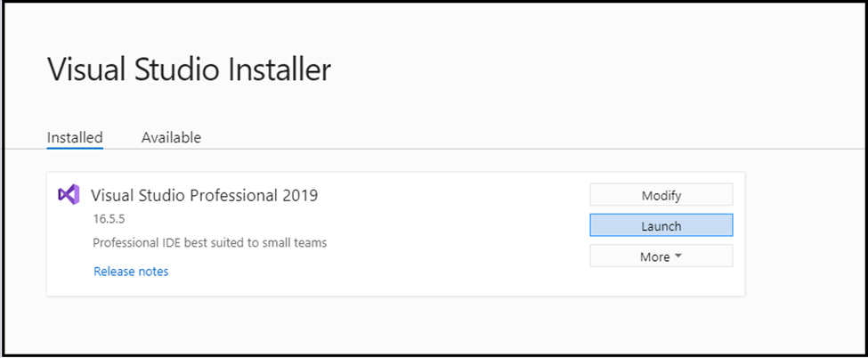This screenshot has height=358, width=868.
Task: Click 2019 in the product title
Action: [x=301, y=196]
